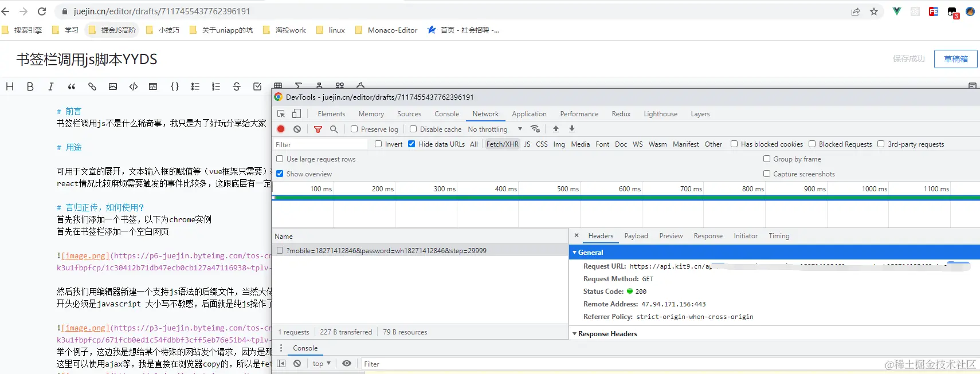Clear the network log
The width and height of the screenshot is (980, 374).
pyautogui.click(x=297, y=129)
